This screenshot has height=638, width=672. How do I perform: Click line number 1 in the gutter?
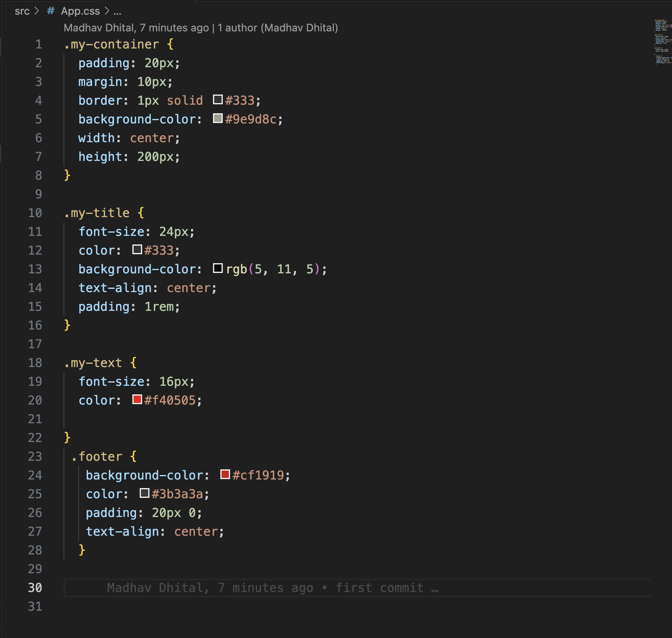[x=38, y=44]
